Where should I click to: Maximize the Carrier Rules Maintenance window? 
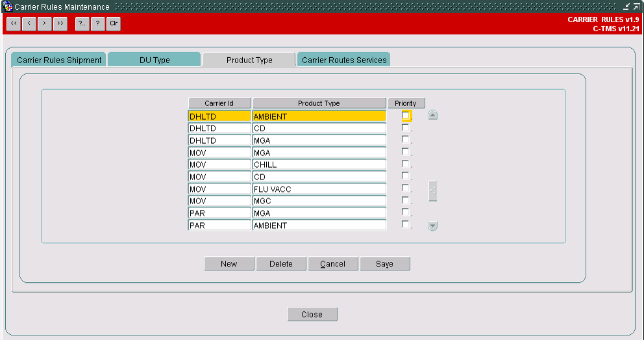click(636, 7)
